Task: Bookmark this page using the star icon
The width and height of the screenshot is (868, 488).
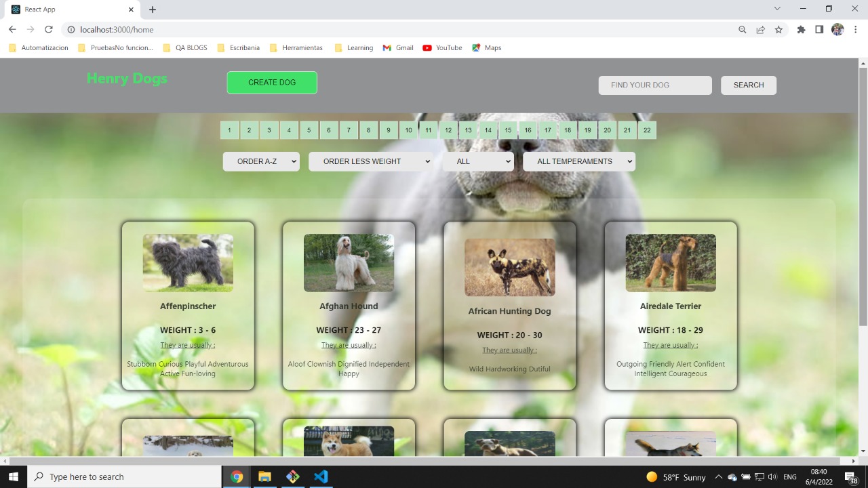Action: click(x=778, y=29)
